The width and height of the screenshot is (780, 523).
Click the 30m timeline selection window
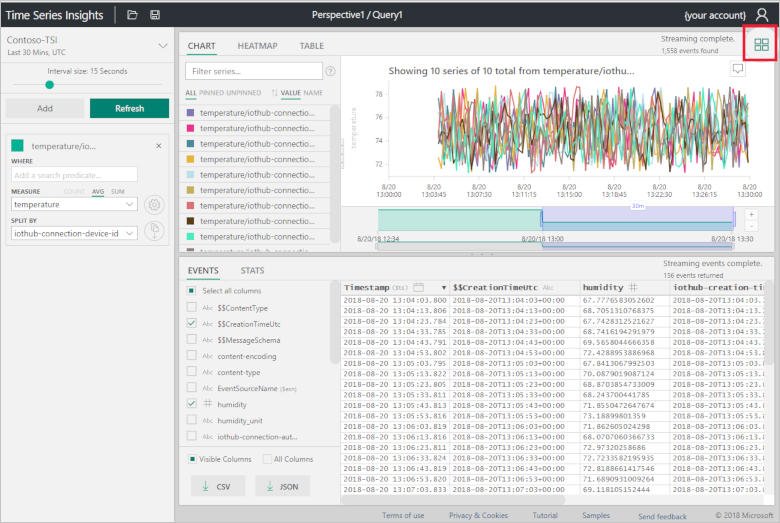tap(638, 218)
